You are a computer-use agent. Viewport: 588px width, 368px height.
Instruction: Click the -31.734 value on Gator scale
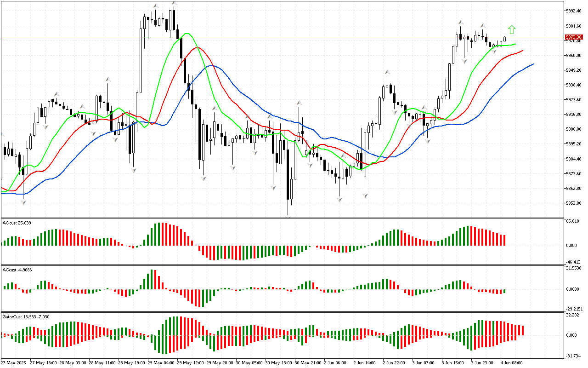point(573,356)
